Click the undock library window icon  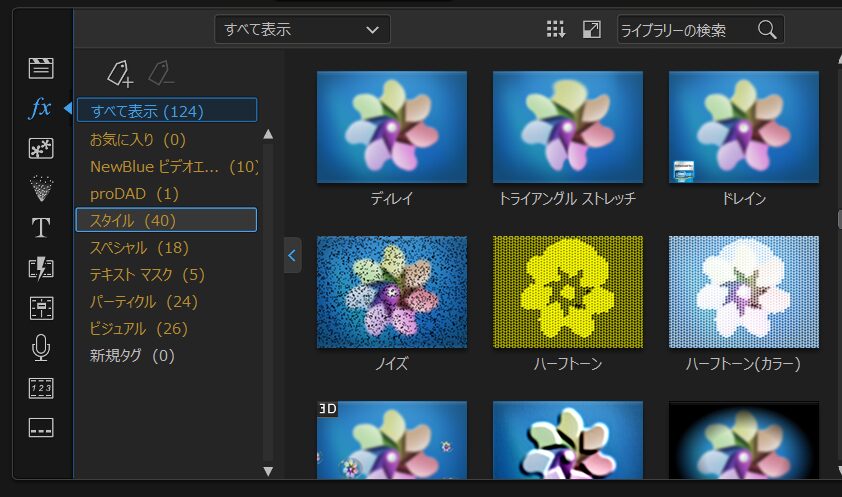coord(592,29)
